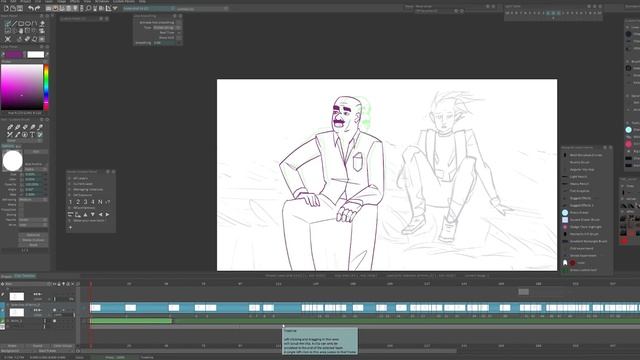Select Gradient Rectangle Brush preset

pos(588,241)
